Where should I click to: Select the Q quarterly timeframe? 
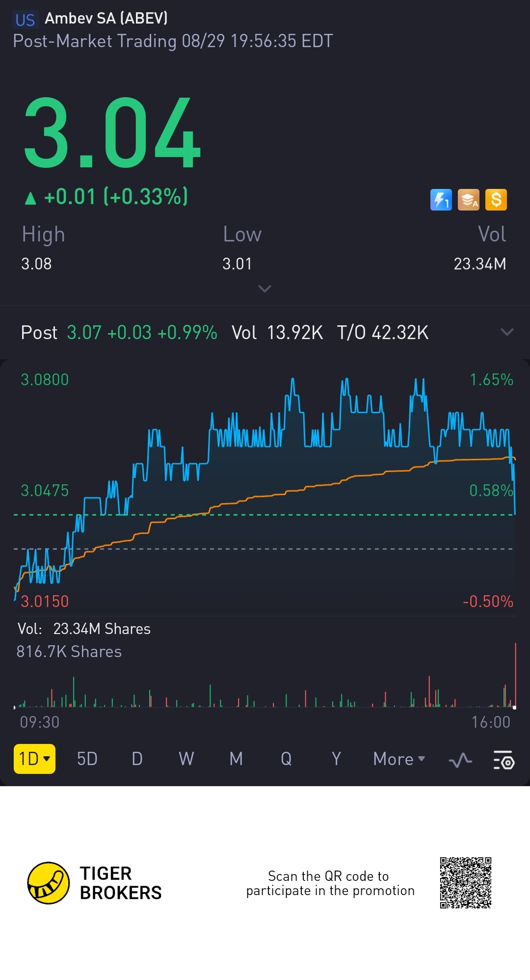pyautogui.click(x=286, y=759)
